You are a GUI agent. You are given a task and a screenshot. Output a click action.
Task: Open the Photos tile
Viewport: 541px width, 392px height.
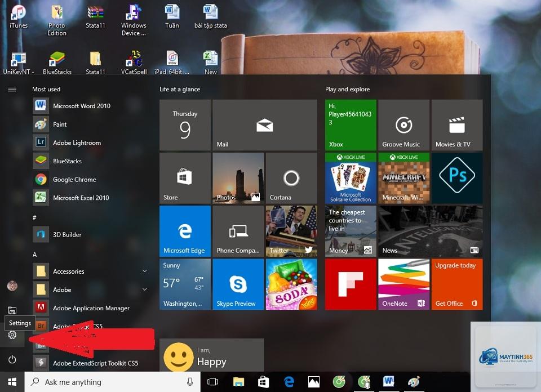pos(238,178)
